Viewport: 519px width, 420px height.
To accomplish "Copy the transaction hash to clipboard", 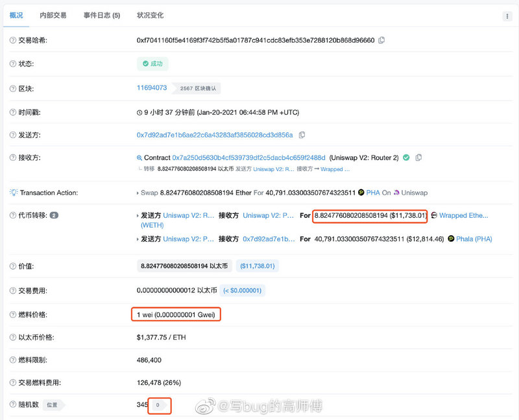I will click(381, 40).
